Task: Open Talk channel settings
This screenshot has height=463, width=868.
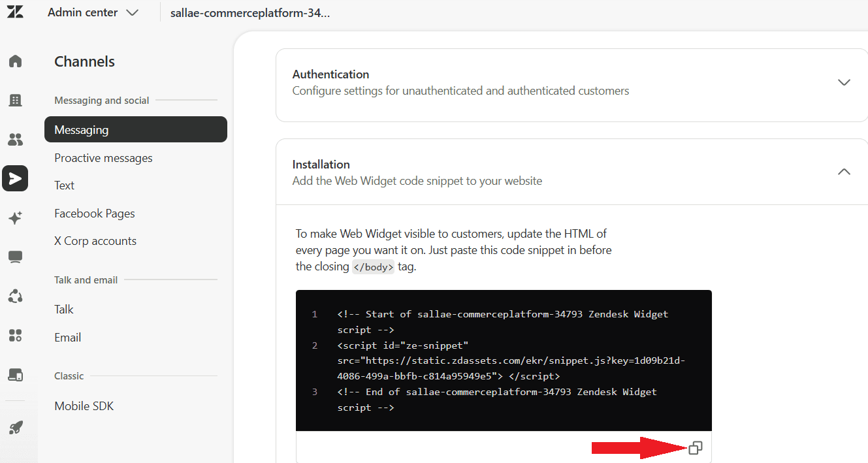Action: pyautogui.click(x=64, y=310)
